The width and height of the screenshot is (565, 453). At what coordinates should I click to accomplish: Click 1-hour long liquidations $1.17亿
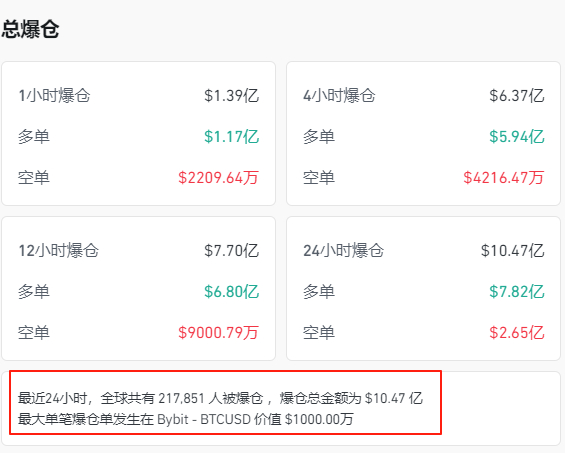[231, 137]
